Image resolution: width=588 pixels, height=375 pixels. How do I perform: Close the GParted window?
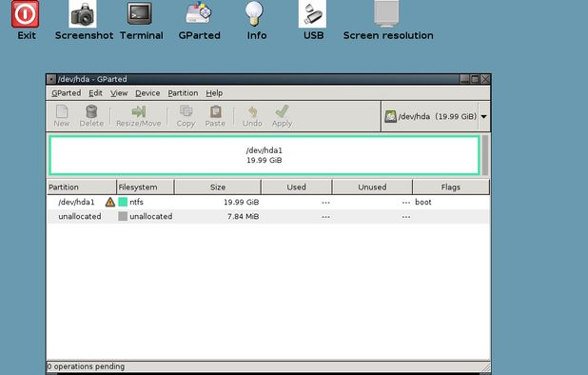click(485, 79)
